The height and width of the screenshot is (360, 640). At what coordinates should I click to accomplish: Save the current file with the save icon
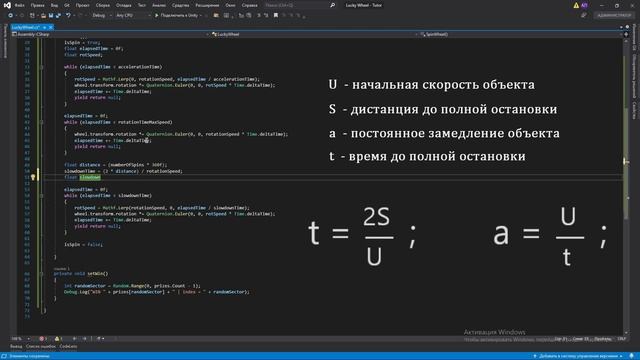coord(51,16)
